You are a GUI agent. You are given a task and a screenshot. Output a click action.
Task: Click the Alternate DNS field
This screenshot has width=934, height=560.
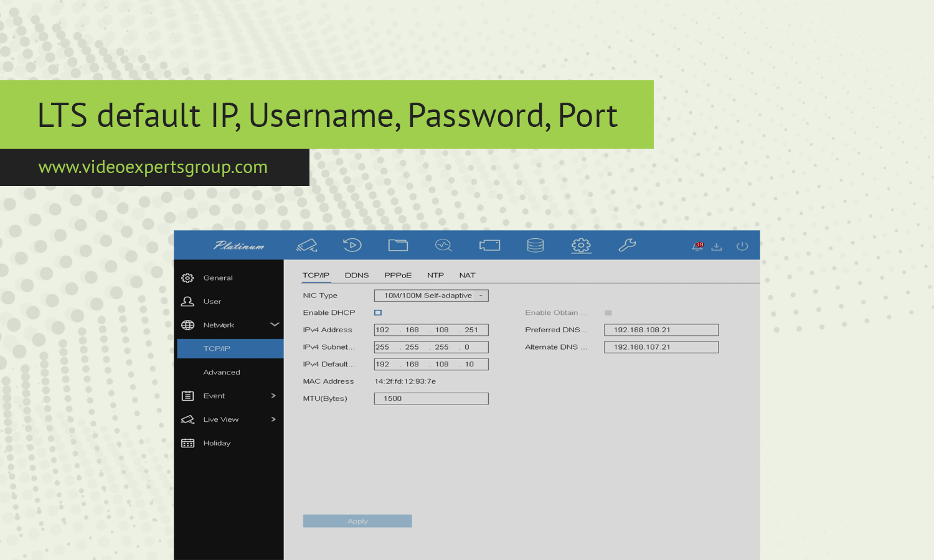coord(661,347)
